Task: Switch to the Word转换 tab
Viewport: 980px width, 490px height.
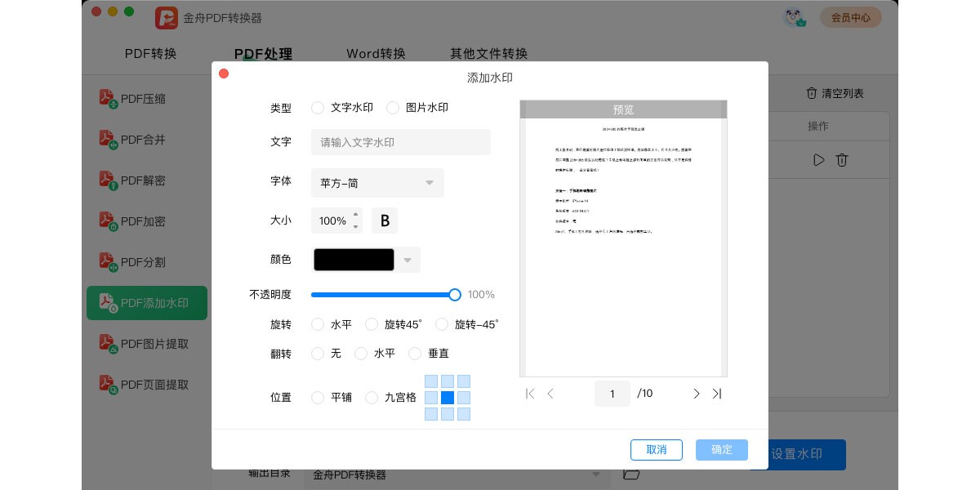Action: point(376,54)
